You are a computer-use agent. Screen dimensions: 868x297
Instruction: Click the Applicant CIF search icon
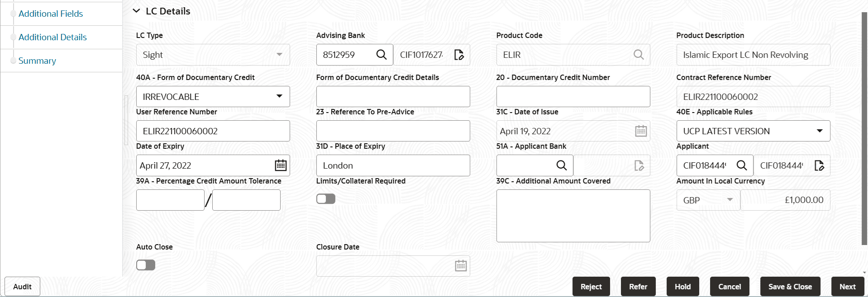(742, 165)
